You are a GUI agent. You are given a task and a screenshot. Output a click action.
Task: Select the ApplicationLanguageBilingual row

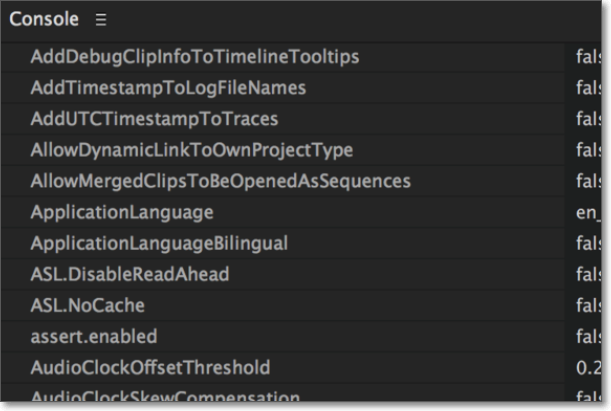[159, 243]
